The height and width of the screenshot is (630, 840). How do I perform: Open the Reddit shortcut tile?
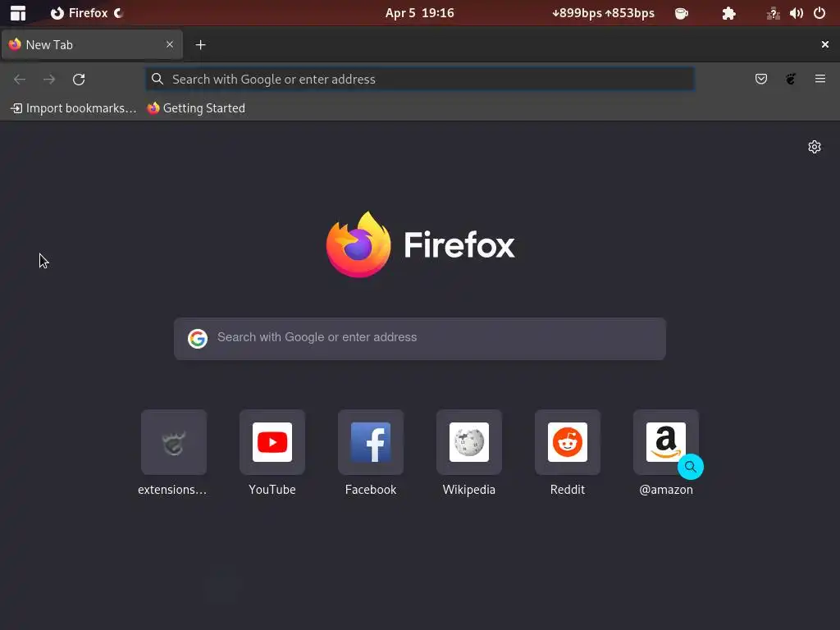click(x=568, y=442)
